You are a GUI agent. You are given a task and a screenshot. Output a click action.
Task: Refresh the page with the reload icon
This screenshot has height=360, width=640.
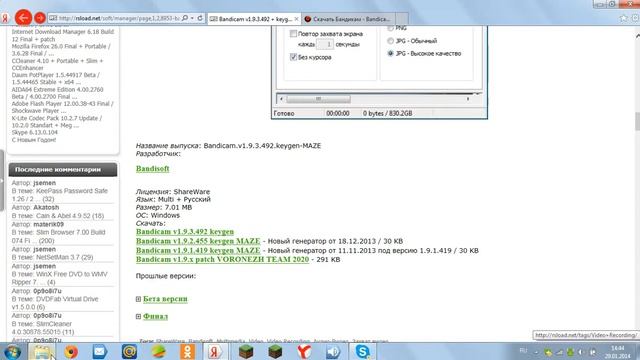coord(200,18)
